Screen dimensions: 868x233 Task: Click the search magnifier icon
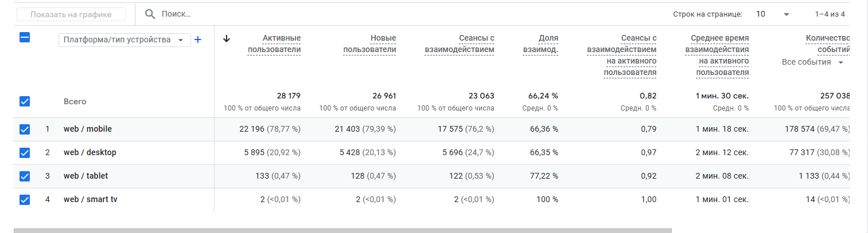(x=150, y=14)
